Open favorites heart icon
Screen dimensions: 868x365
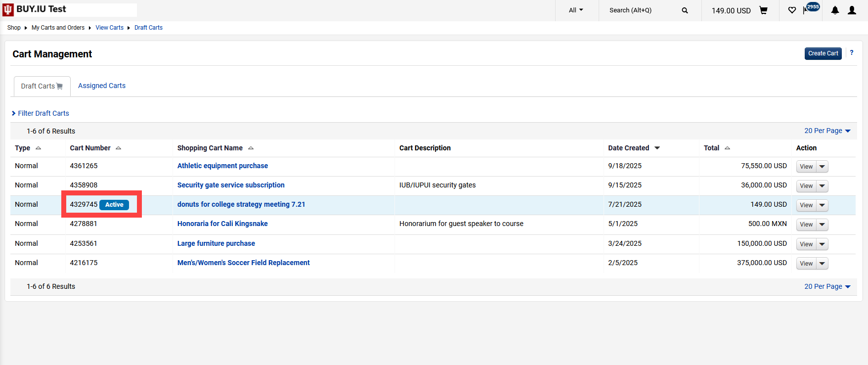792,10
